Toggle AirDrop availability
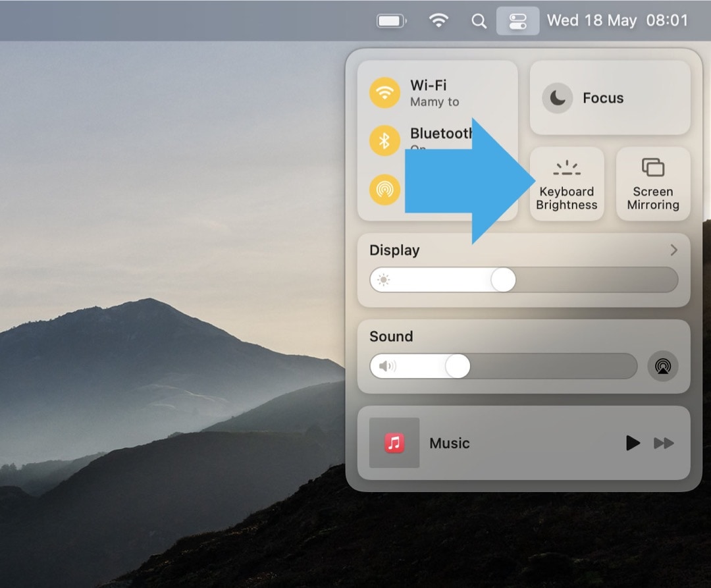 point(384,189)
